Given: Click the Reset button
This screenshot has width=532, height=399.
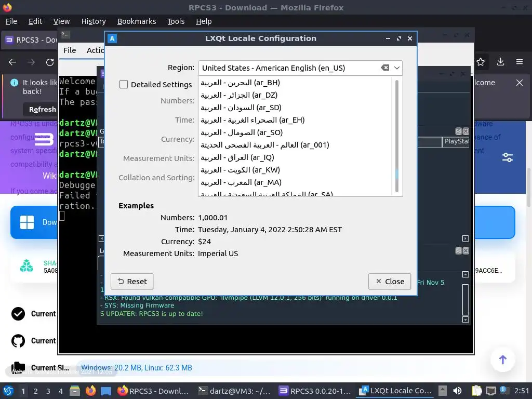Looking at the screenshot, I should [132, 281].
